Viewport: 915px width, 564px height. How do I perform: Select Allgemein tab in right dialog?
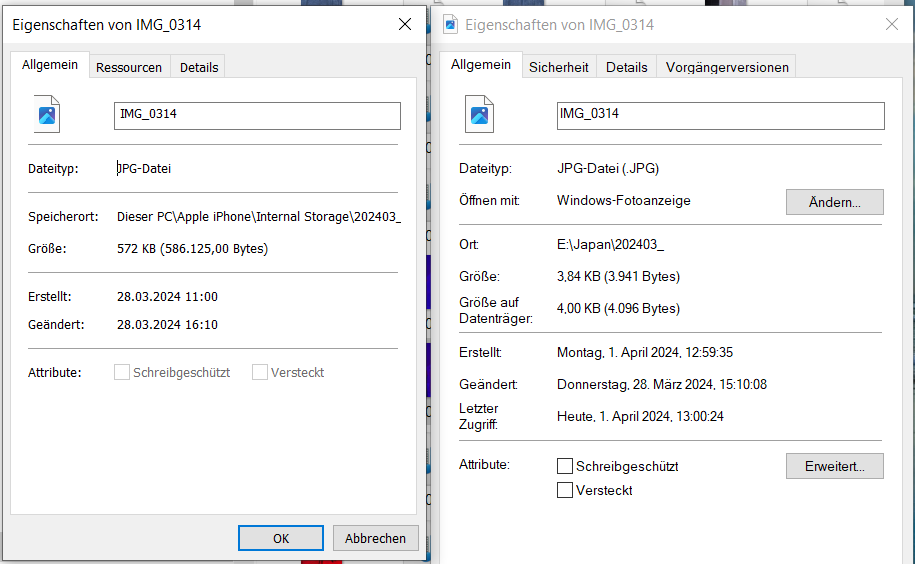[480, 65]
